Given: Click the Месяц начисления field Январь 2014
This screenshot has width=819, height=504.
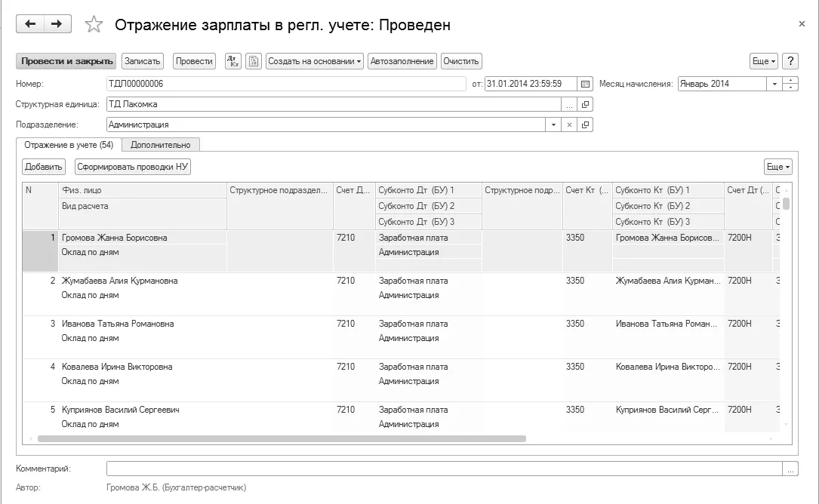Looking at the screenshot, I should click(x=722, y=84).
